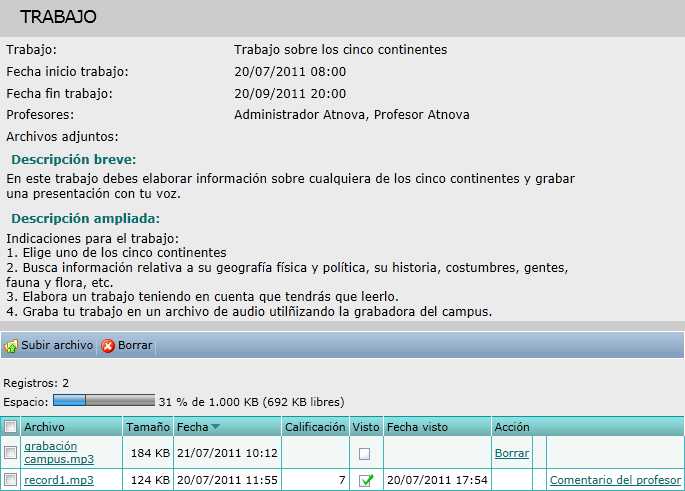Click the Profesores label
Image resolution: width=685 pixels, height=491 pixels.
pyautogui.click(x=40, y=115)
